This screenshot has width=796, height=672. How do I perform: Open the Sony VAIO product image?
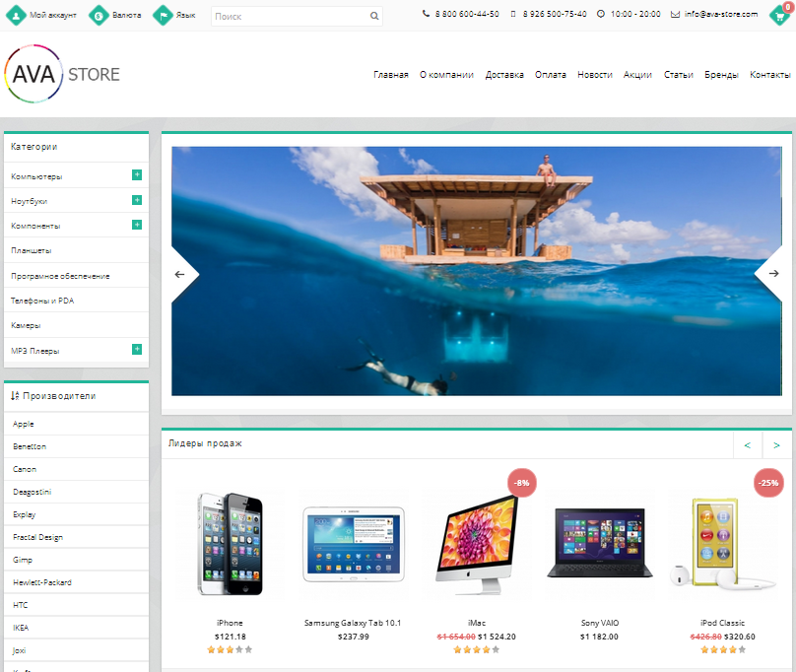coord(600,543)
